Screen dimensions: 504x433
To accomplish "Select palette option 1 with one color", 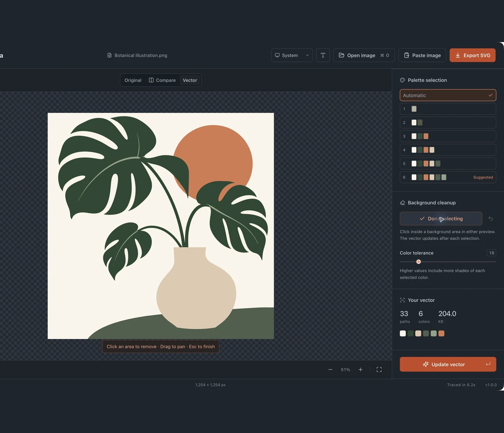I will pyautogui.click(x=448, y=109).
